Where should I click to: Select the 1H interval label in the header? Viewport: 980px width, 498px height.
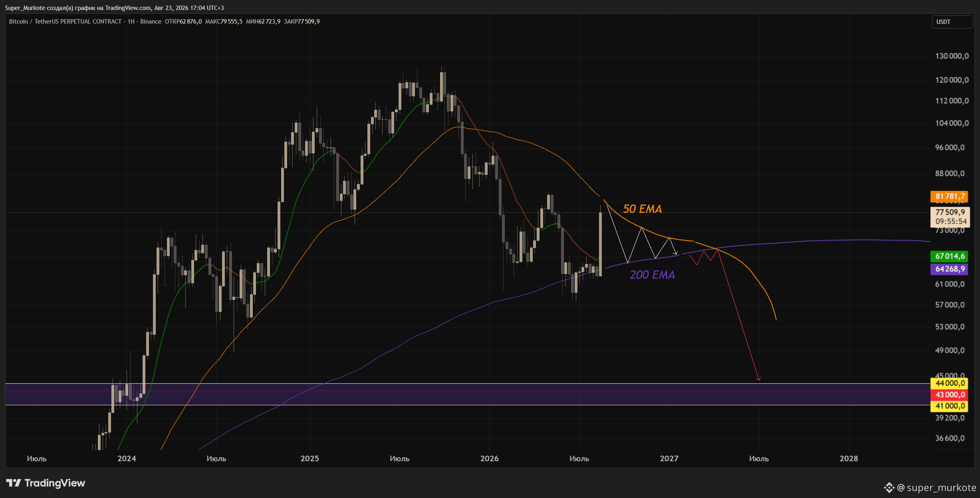click(x=131, y=22)
